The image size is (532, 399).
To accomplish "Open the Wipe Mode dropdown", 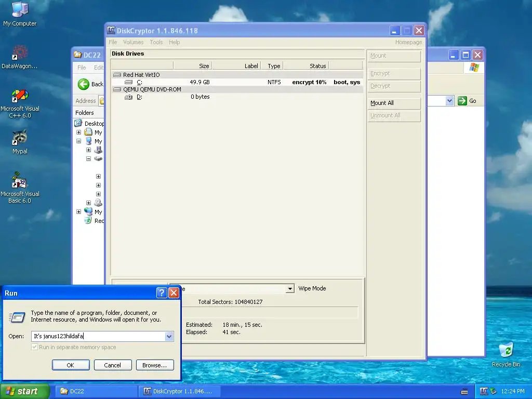I will coord(290,289).
